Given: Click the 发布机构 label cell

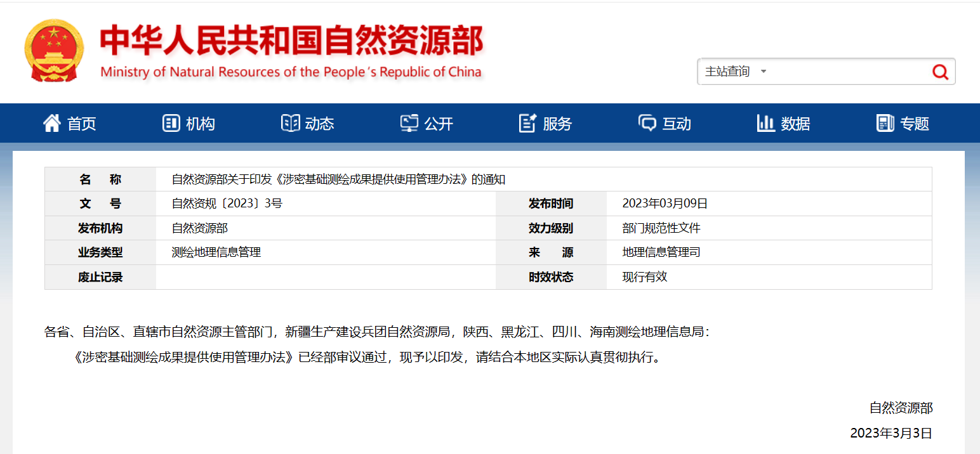Looking at the screenshot, I should click(100, 228).
